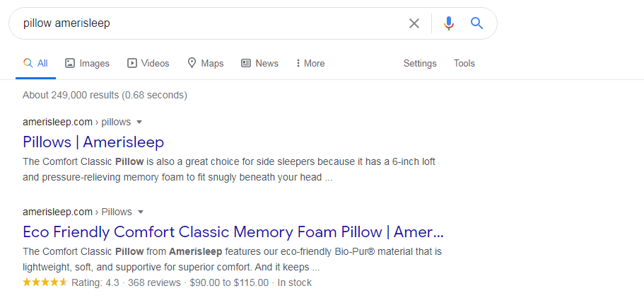
Task: Select the Images tab icon
Action: pos(70,63)
